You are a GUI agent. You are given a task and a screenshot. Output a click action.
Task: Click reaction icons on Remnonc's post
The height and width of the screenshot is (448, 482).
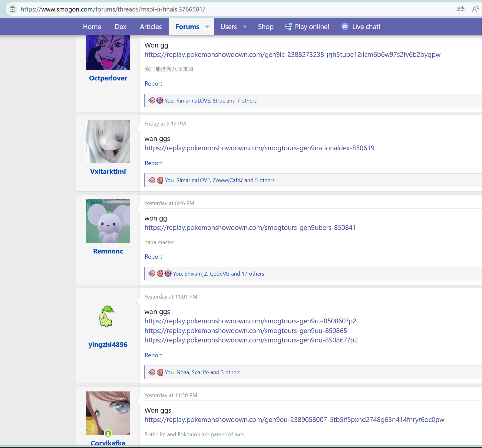(x=160, y=274)
